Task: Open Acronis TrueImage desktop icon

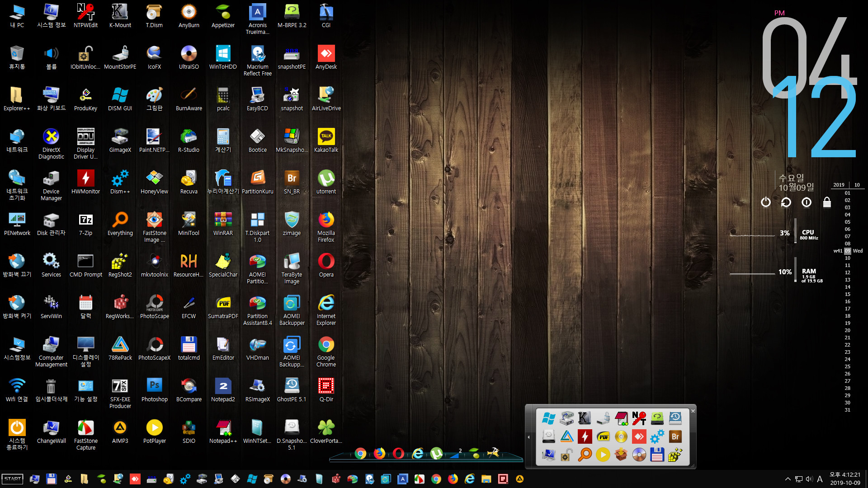Action: [257, 19]
